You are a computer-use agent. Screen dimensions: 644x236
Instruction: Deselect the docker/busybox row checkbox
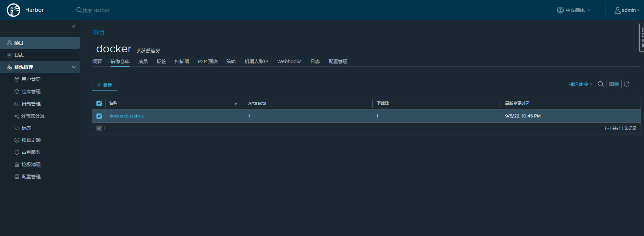[99, 116]
